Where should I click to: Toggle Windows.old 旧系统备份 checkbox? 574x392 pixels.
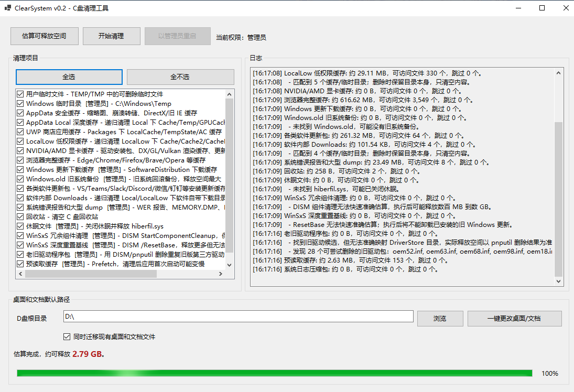tap(20, 179)
